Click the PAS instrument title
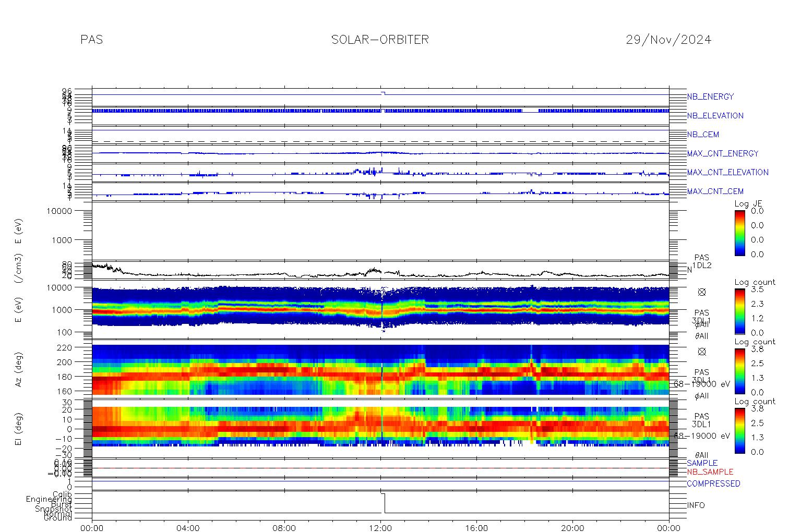Screen dimensions: 789x532 [x=92, y=40]
